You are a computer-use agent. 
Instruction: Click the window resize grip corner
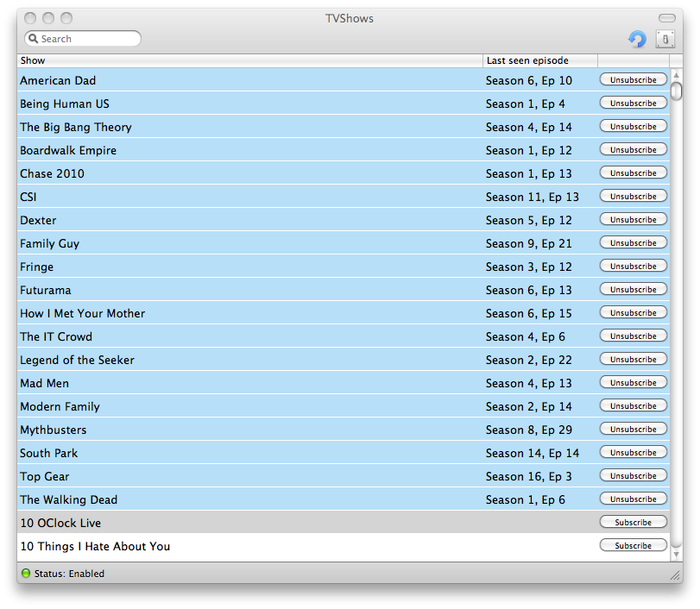pos(676,575)
